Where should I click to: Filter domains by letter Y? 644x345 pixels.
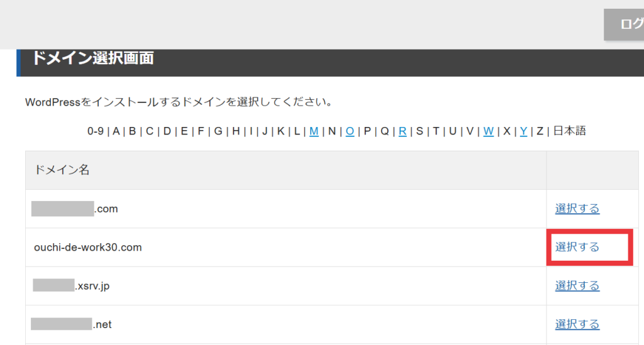523,131
